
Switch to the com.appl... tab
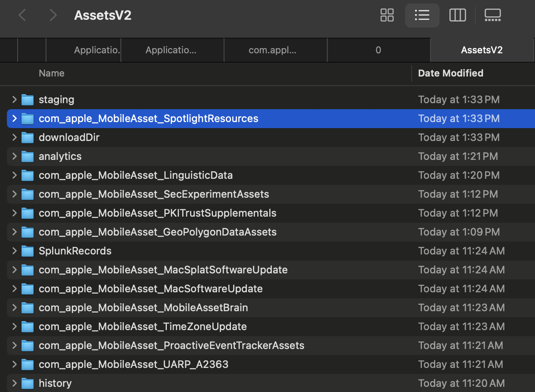tap(276, 50)
